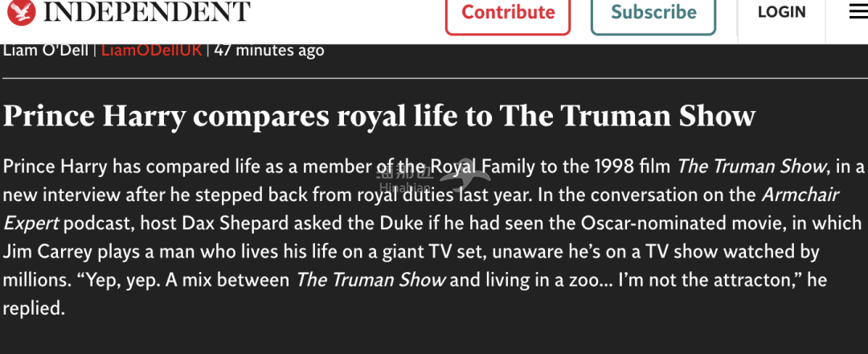Screen dimensions: 868x354
Task: Click author name Liam O'Dell
Action: [x=45, y=50]
